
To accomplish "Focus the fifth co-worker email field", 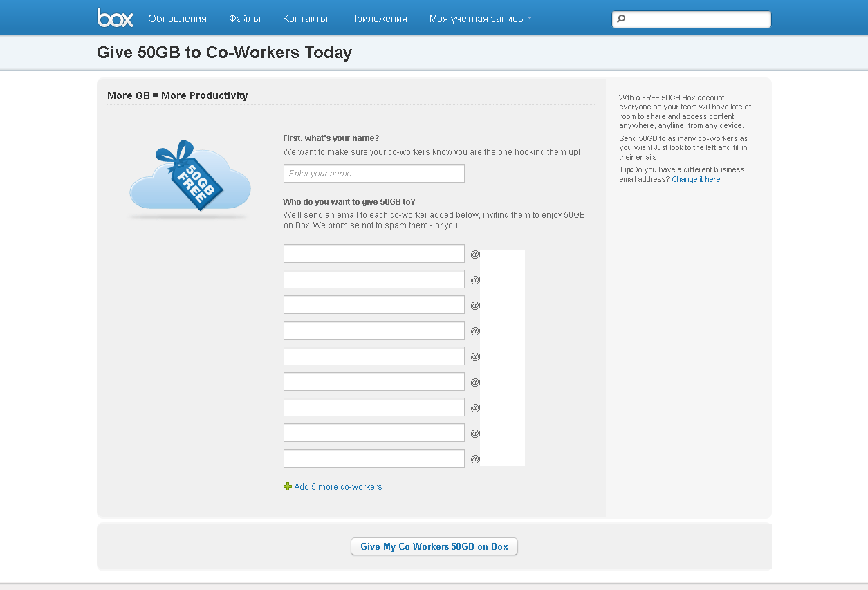I will tap(373, 356).
